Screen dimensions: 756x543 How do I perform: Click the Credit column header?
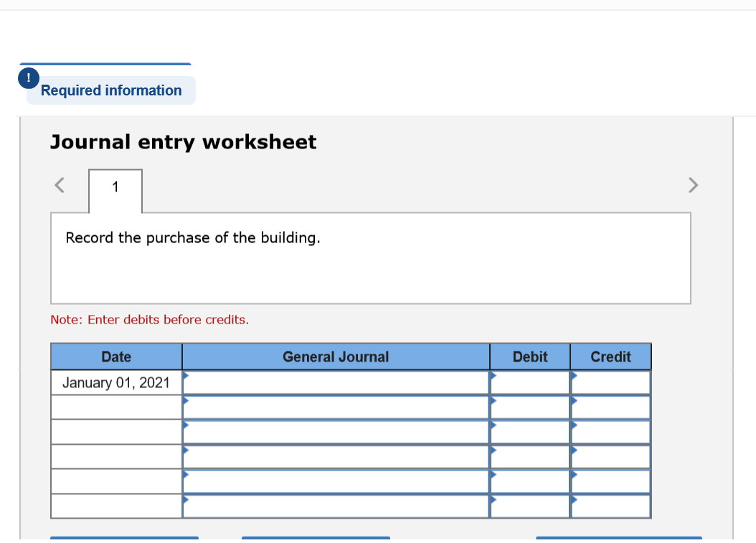click(x=610, y=357)
